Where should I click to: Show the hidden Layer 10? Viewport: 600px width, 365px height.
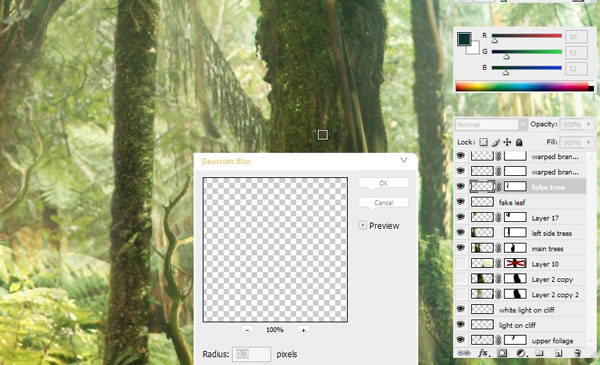[461, 263]
